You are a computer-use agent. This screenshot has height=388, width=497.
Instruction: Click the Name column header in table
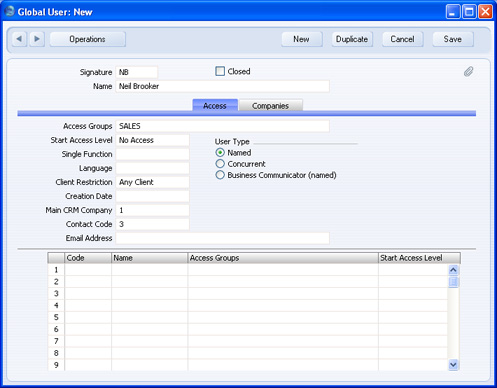(150, 258)
